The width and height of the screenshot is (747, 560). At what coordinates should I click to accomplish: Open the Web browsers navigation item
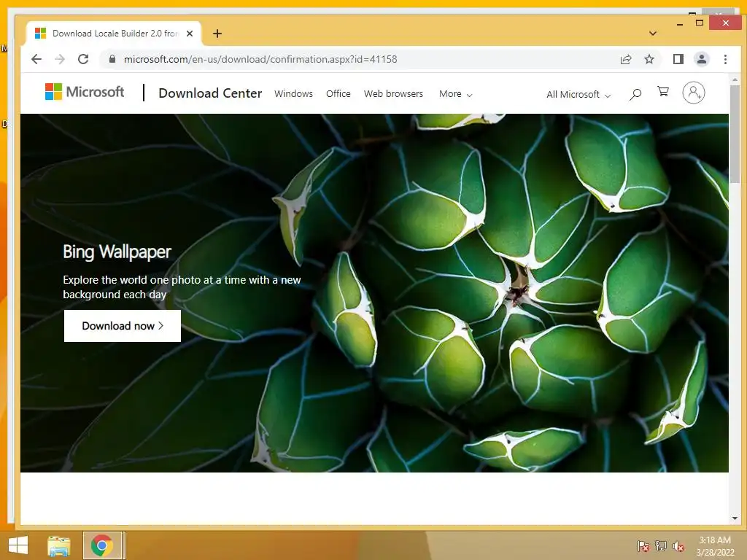tap(393, 94)
